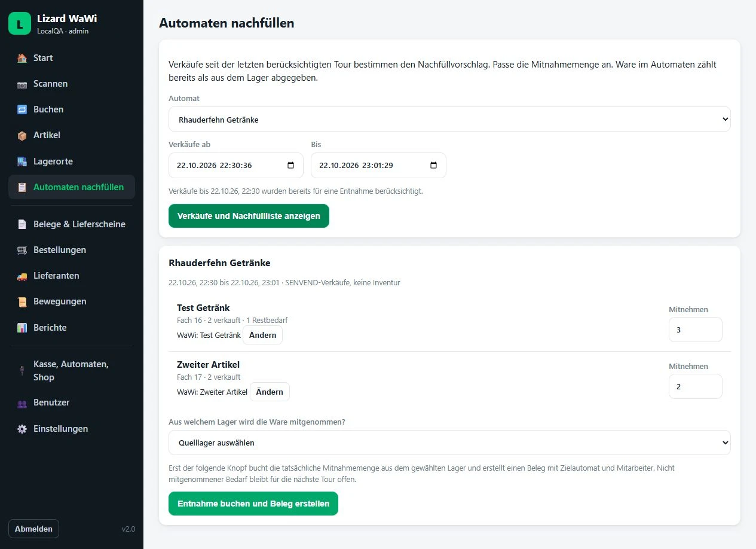This screenshot has width=756, height=549.
Task: Focus the Mitnehmen field for Test Getränk
Action: point(696,330)
